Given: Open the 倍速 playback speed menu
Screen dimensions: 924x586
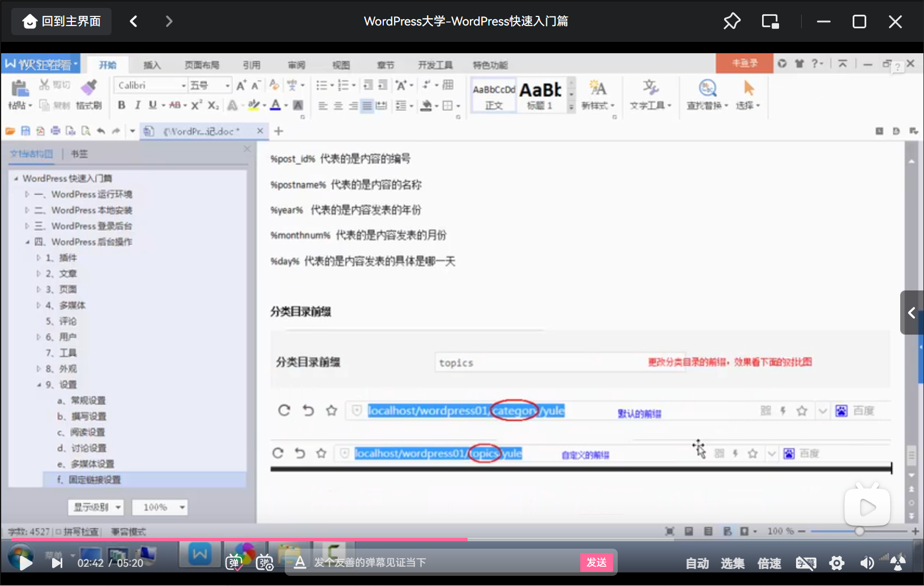Looking at the screenshot, I should [769, 563].
